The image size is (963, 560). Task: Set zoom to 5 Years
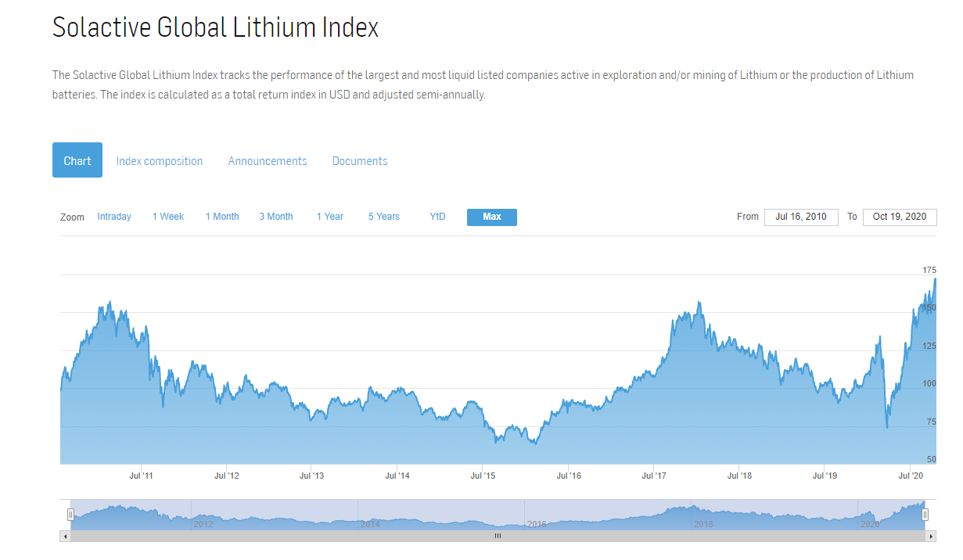[x=384, y=217]
